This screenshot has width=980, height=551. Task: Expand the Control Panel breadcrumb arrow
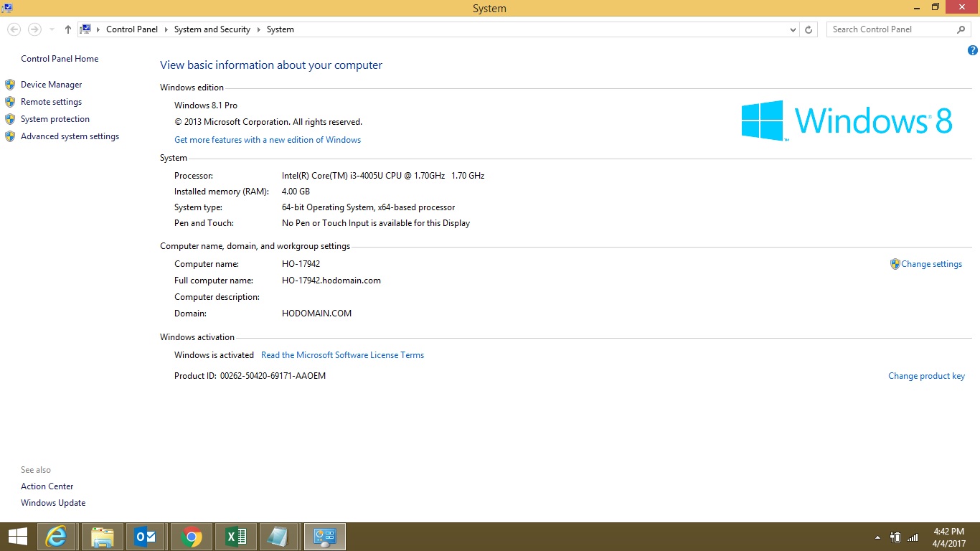(166, 29)
